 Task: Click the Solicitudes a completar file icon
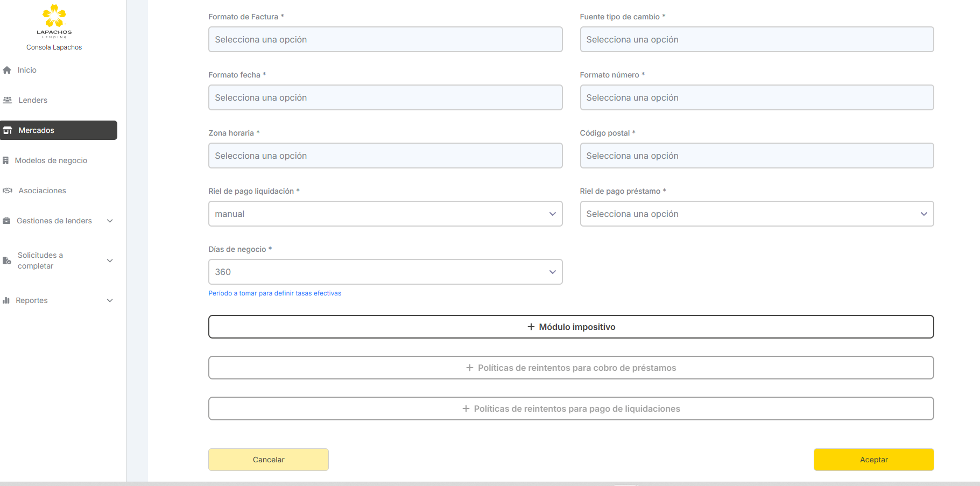[7, 260]
